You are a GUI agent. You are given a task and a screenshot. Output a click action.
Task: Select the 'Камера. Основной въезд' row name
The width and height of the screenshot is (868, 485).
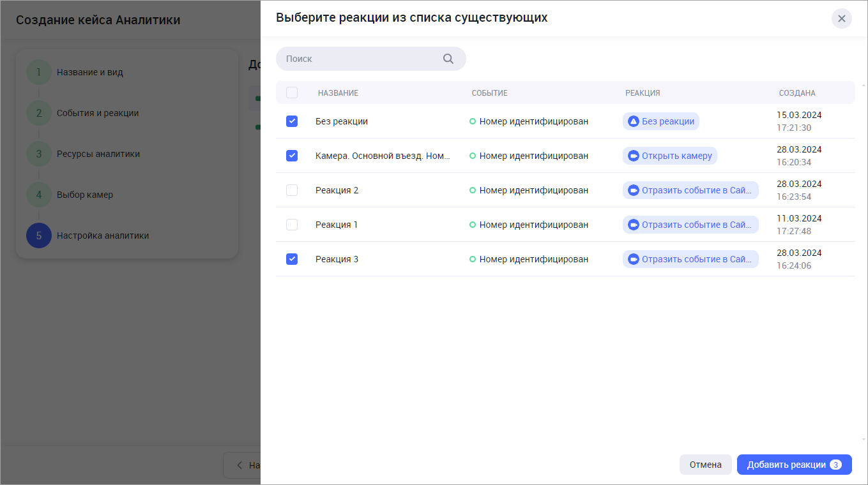(383, 156)
